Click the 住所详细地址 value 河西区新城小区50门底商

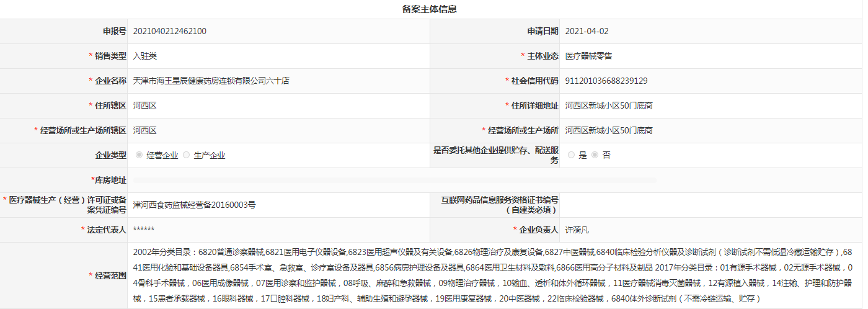[609, 105]
